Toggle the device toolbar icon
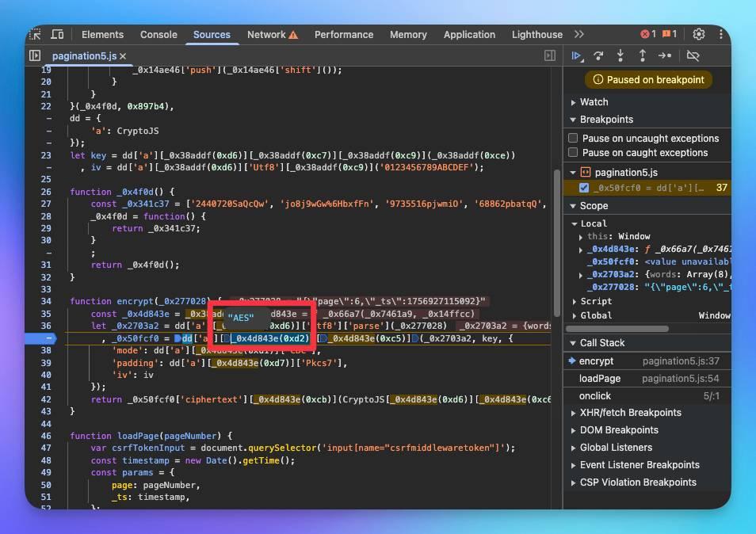Image resolution: width=756 pixels, height=534 pixels. [57, 34]
